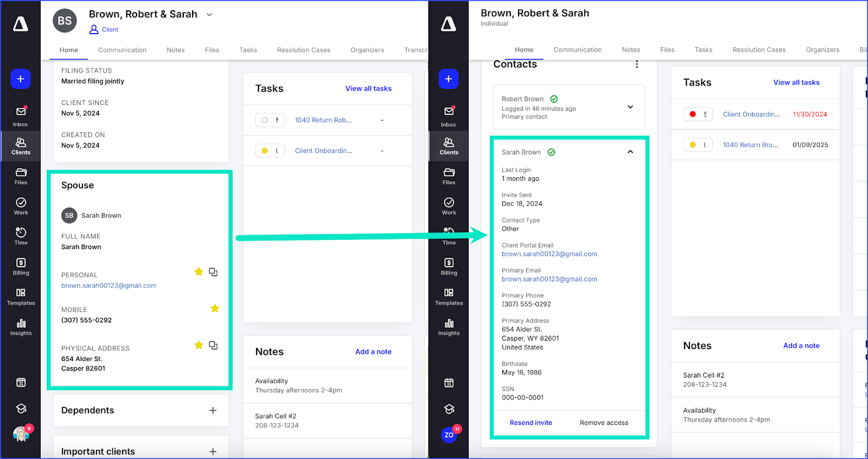Click the Time tracking icon in left sidebar

point(21,236)
